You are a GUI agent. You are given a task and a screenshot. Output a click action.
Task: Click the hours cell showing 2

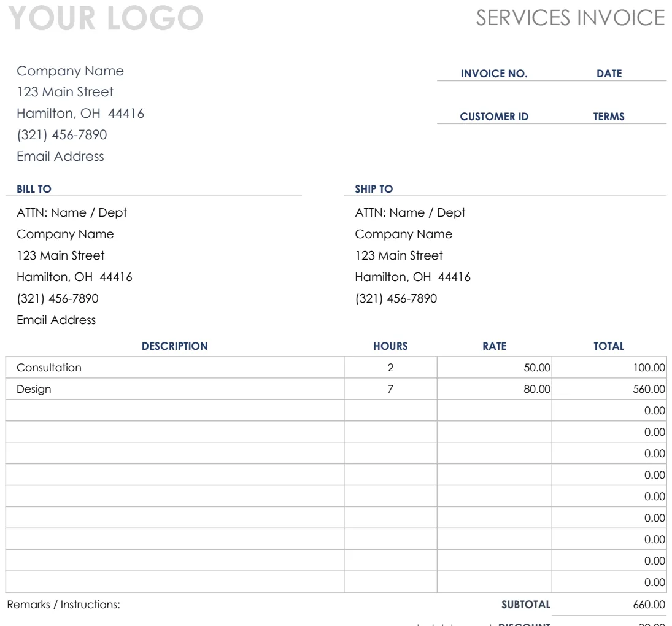click(390, 368)
